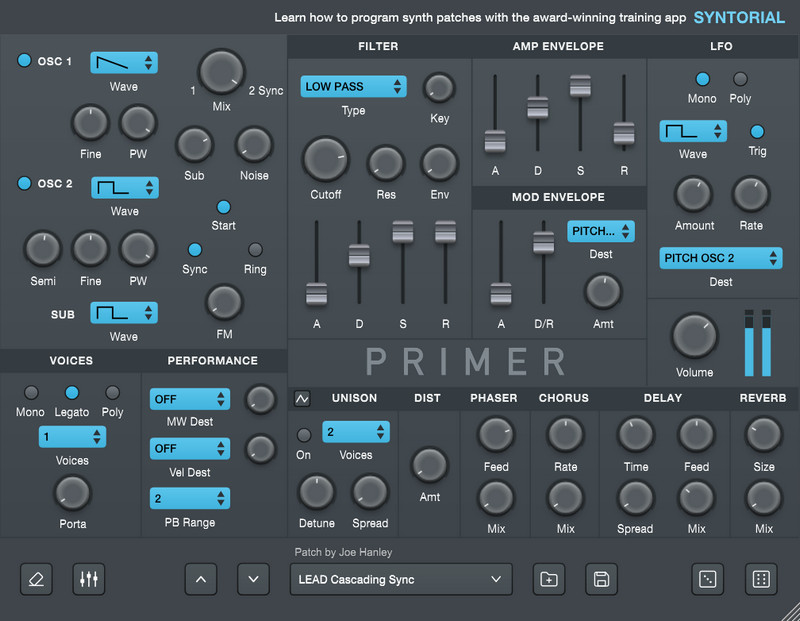The image size is (800, 621).
Task: Select LFO Poly mode
Action: [x=740, y=79]
